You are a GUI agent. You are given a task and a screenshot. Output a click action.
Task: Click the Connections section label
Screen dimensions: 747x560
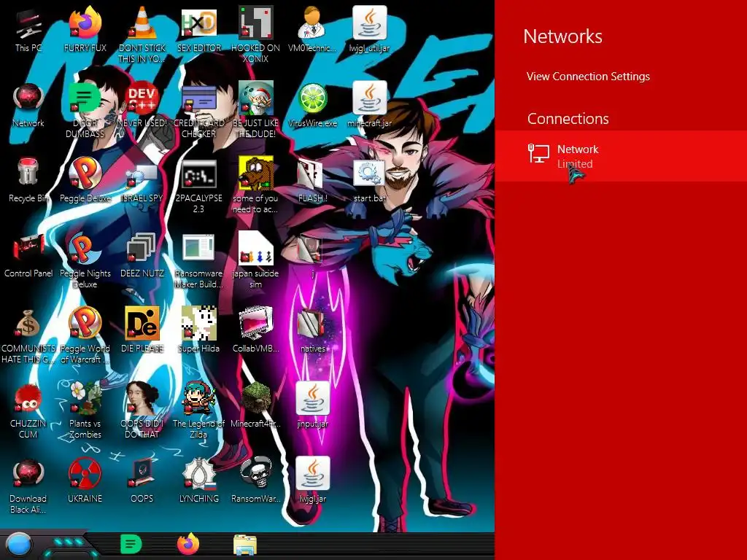[568, 118]
